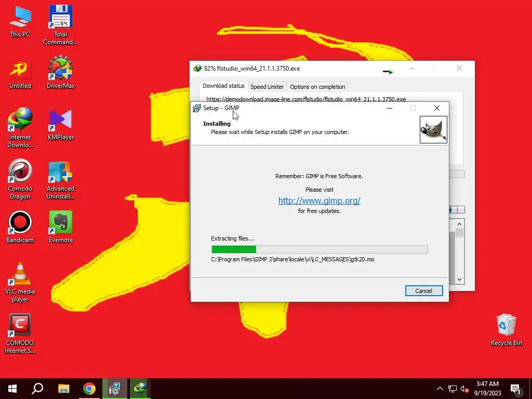532x399 pixels.
Task: Open VLC media player shortcut
Action: pyautogui.click(x=20, y=282)
